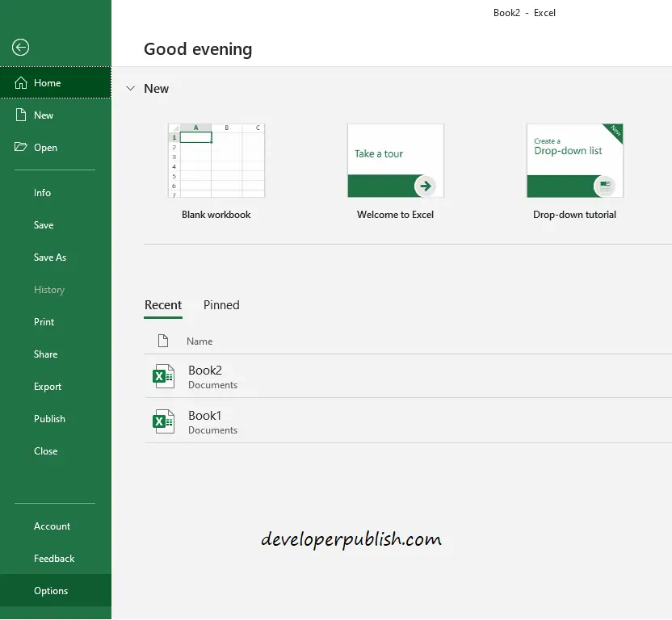Click the Documents location under Book1
This screenshot has height=620, width=672.
(x=213, y=430)
